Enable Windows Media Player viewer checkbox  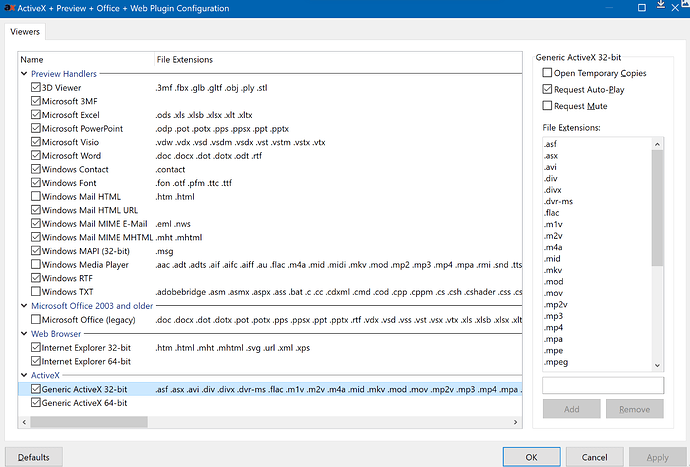36,265
